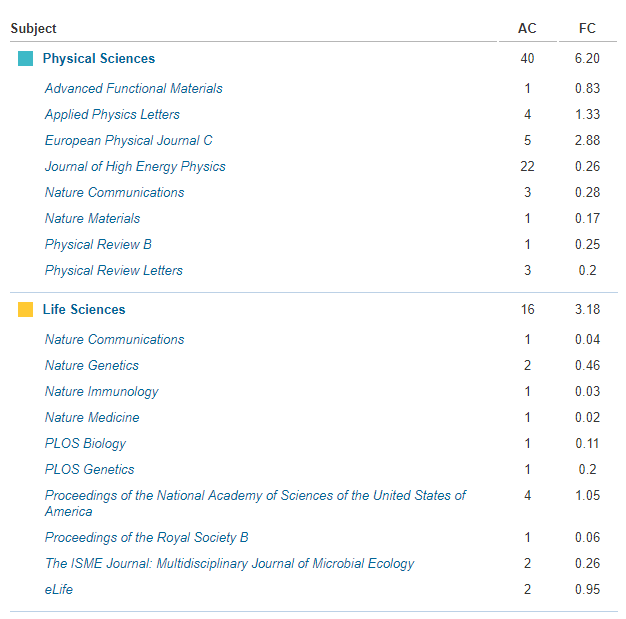The height and width of the screenshot is (619, 626).
Task: Open Applied Physics Letters journal link
Action: [112, 115]
